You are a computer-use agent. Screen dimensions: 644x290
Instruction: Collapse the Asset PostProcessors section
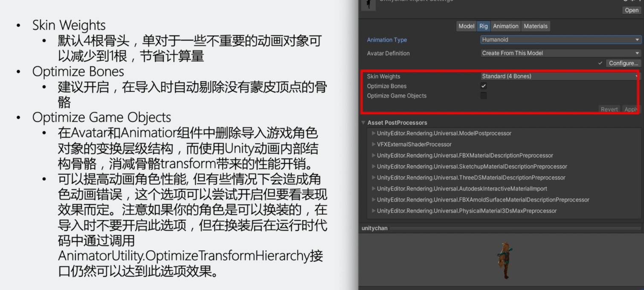pos(363,123)
